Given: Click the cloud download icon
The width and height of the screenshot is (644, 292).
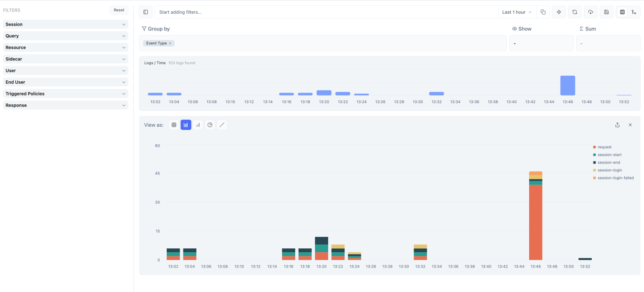Looking at the screenshot, I should (x=590, y=12).
